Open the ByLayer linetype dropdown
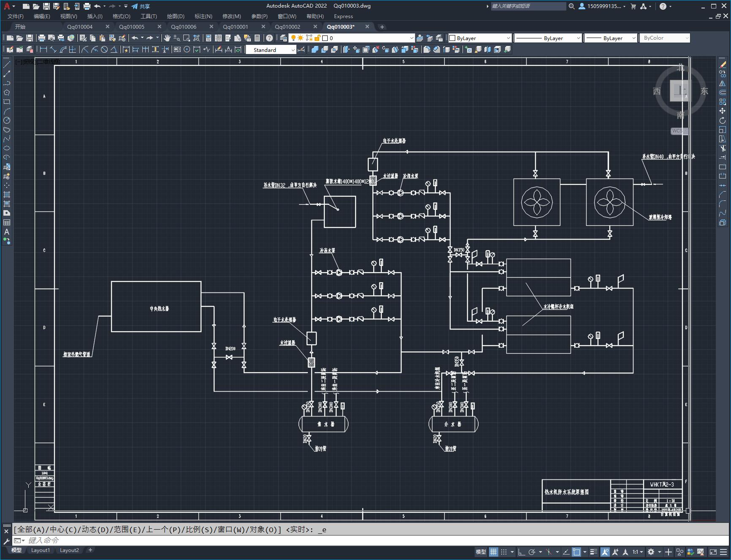Image resolution: width=731 pixels, height=560 pixels. [579, 38]
